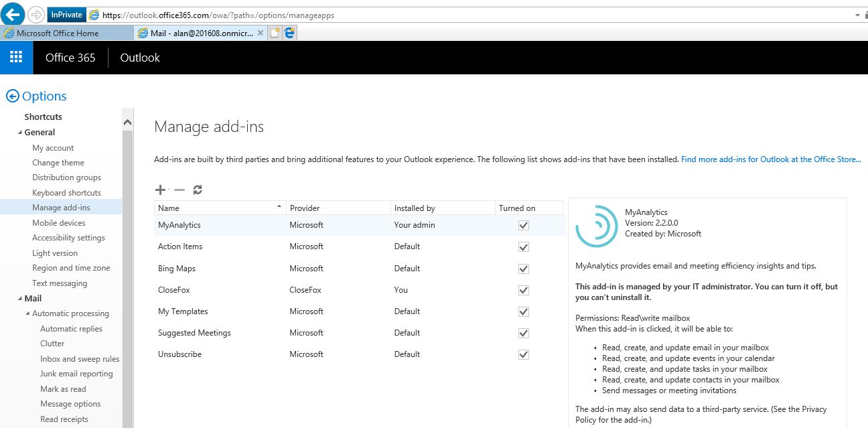
Task: Open the Office 365 app launcher grid
Action: (17, 58)
